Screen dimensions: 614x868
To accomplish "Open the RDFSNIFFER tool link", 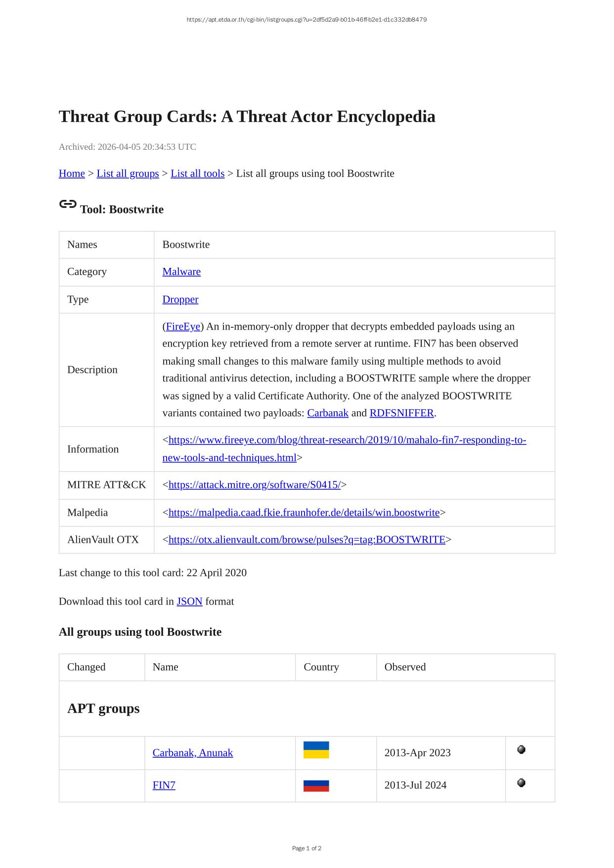I will point(401,413).
